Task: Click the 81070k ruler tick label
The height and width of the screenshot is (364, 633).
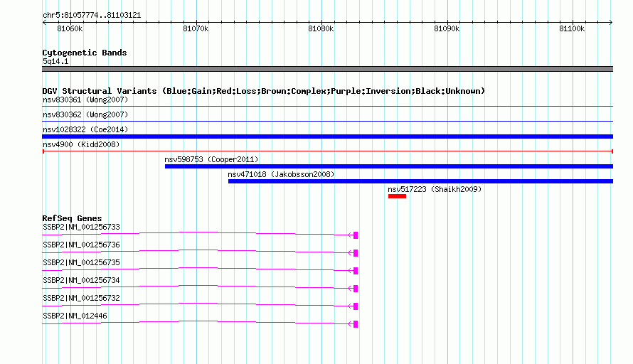Action: [196, 28]
